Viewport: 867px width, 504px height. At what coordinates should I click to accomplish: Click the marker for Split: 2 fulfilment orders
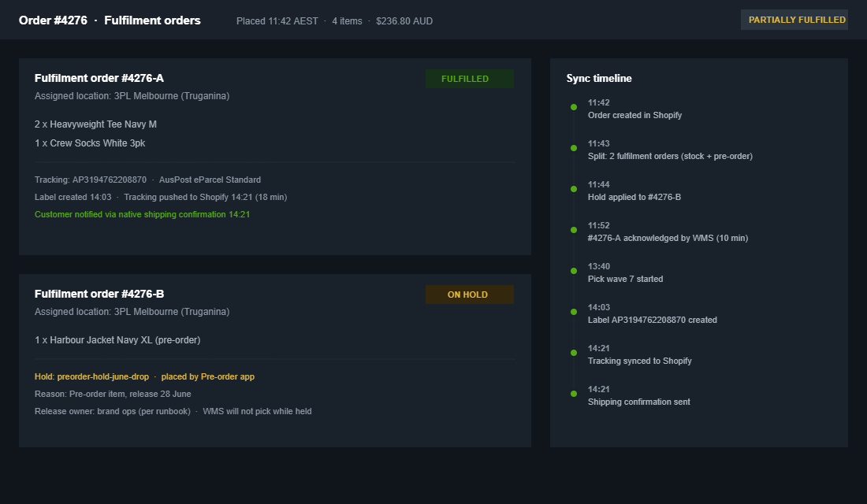pos(573,148)
